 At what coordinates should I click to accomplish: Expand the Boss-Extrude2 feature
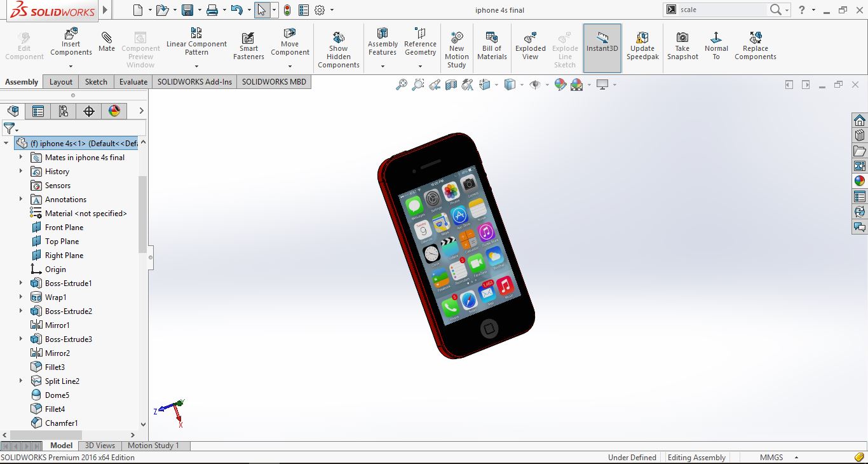pos(21,311)
